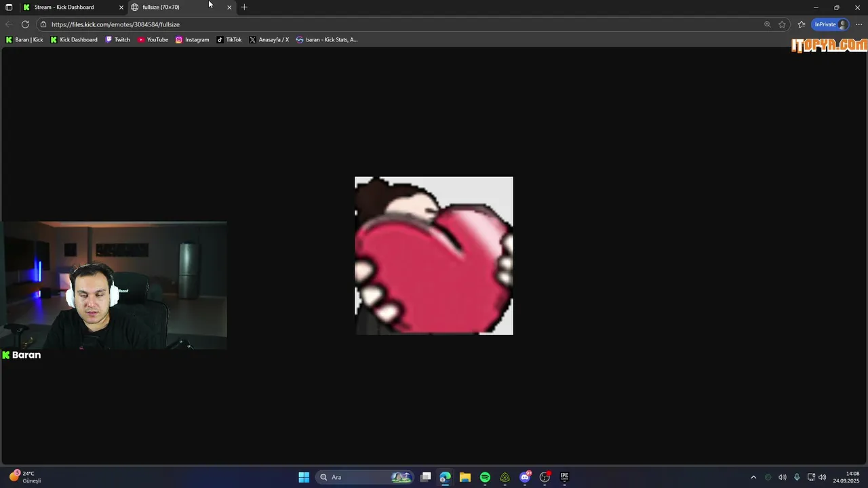Open the browser Settings and more menu
This screenshot has width=868, height=488.
859,24
